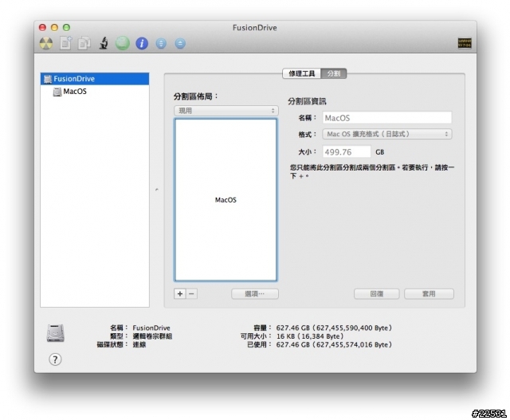The image size is (510, 420).
Task: Open Verify via the microscope icon
Action: pos(104,43)
